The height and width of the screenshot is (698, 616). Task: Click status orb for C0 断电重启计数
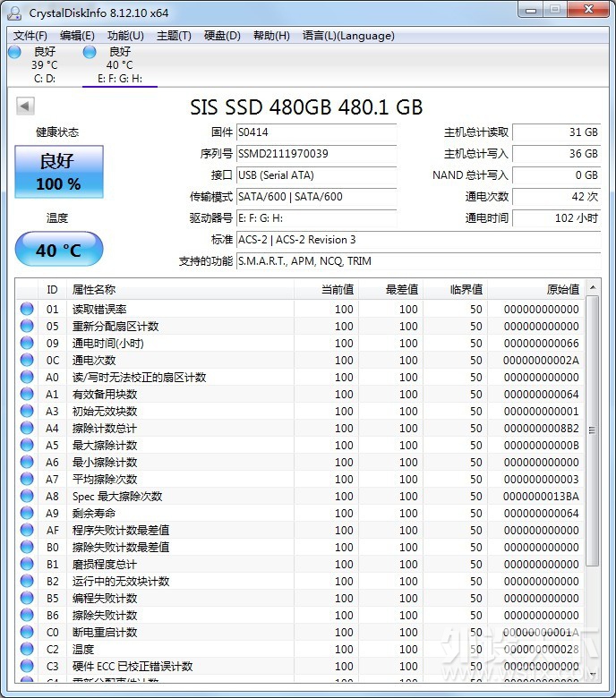(27, 632)
